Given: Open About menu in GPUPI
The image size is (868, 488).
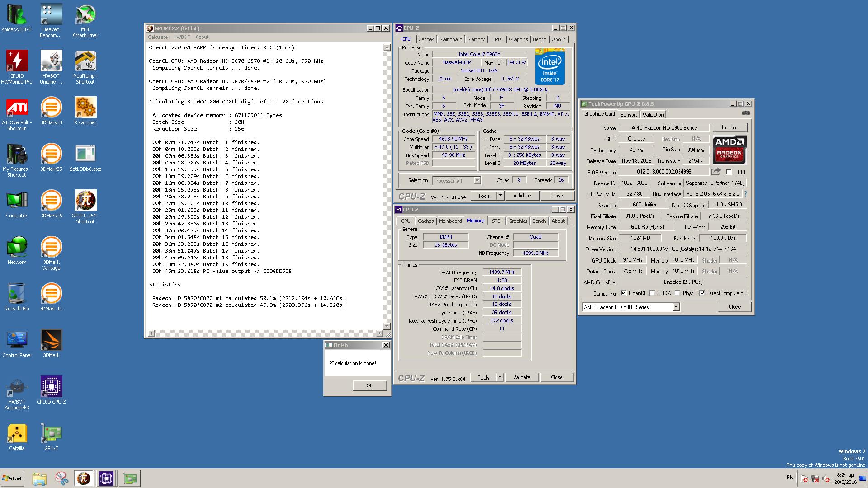Looking at the screenshot, I should click(x=202, y=37).
